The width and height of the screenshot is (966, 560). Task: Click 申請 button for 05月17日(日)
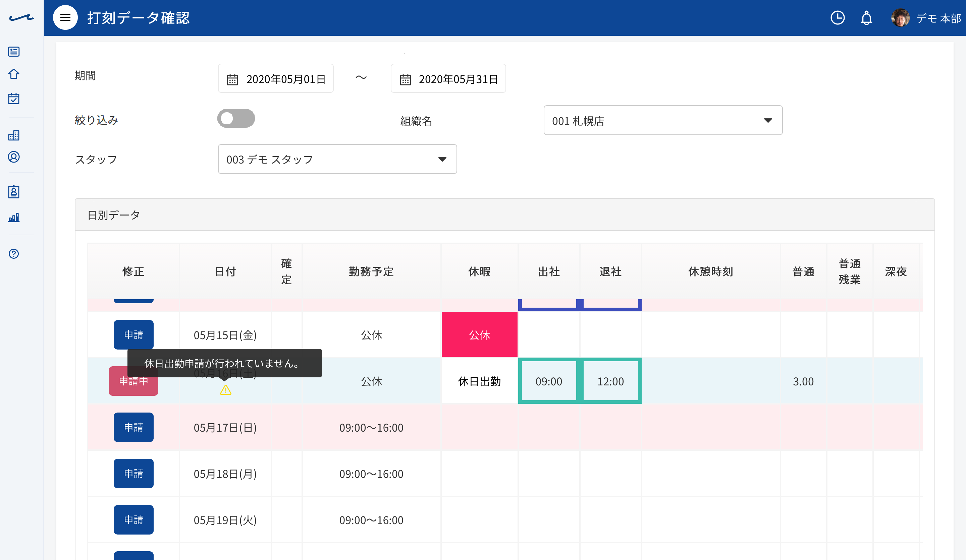click(x=133, y=427)
